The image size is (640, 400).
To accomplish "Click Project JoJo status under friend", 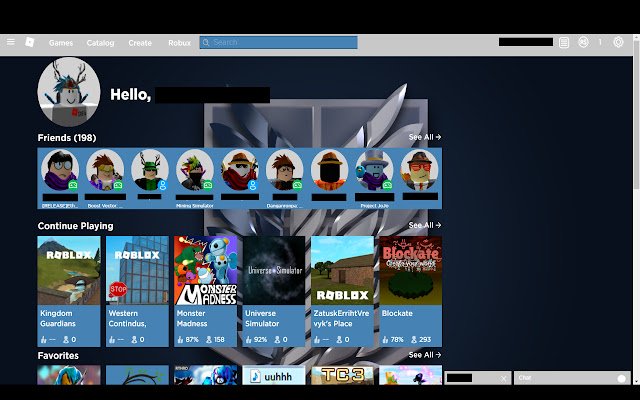I will [x=374, y=206].
